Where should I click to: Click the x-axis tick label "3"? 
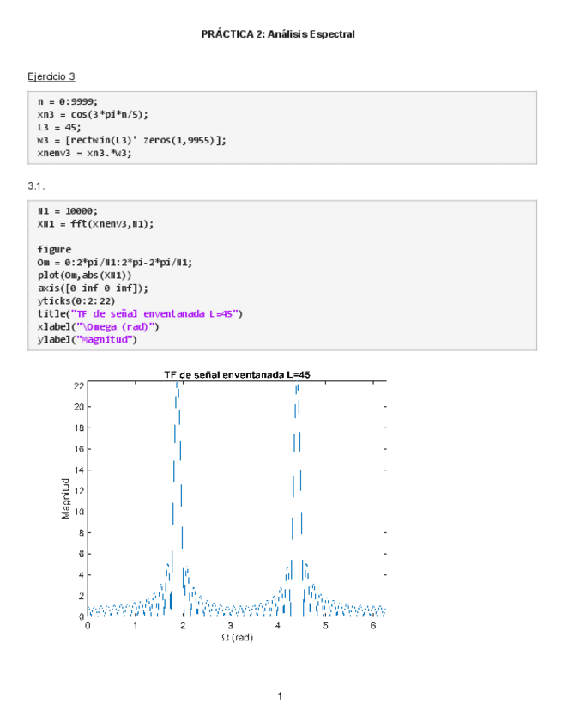click(x=230, y=626)
